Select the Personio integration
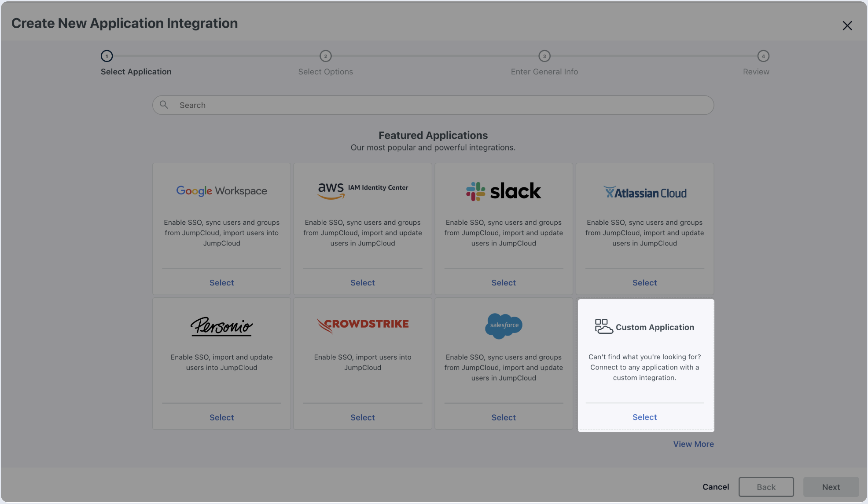 [221, 417]
